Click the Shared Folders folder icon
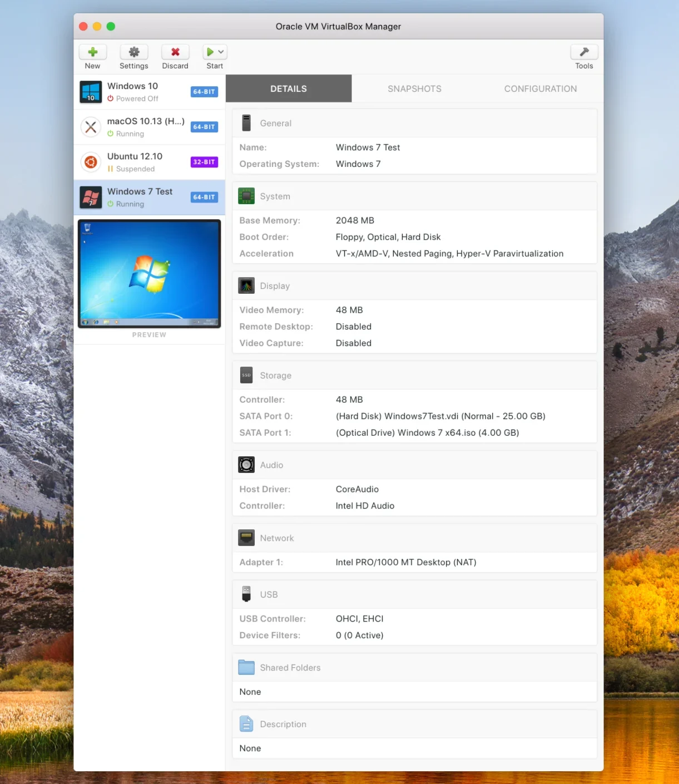The image size is (679, 784). [x=246, y=667]
